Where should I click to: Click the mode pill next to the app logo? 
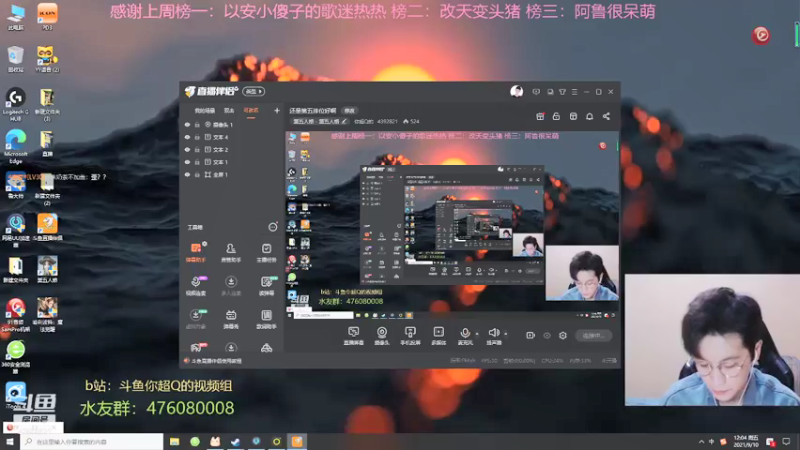pyautogui.click(x=253, y=91)
